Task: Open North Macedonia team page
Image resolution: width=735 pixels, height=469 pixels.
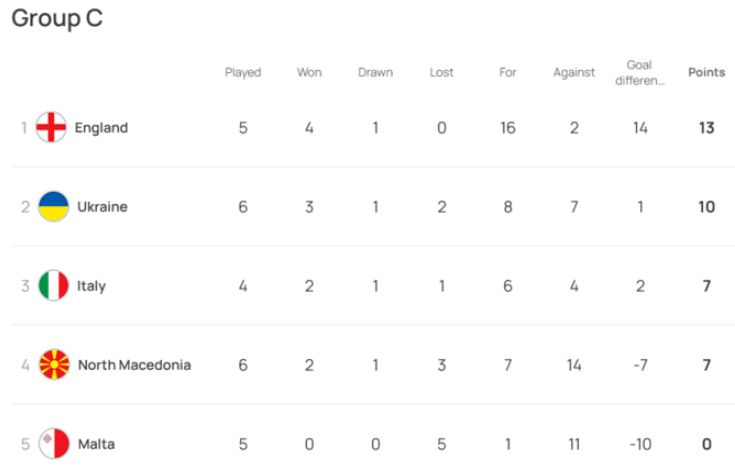Action: 134,365
